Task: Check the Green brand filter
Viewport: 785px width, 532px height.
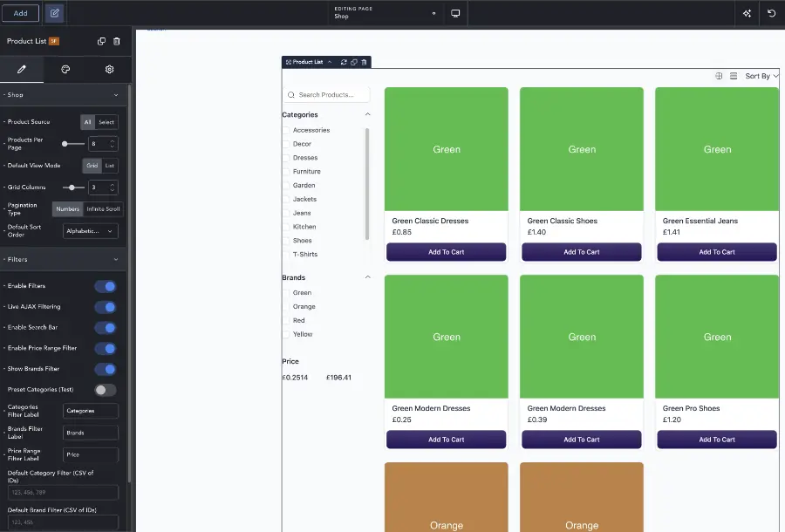Action: tap(286, 293)
